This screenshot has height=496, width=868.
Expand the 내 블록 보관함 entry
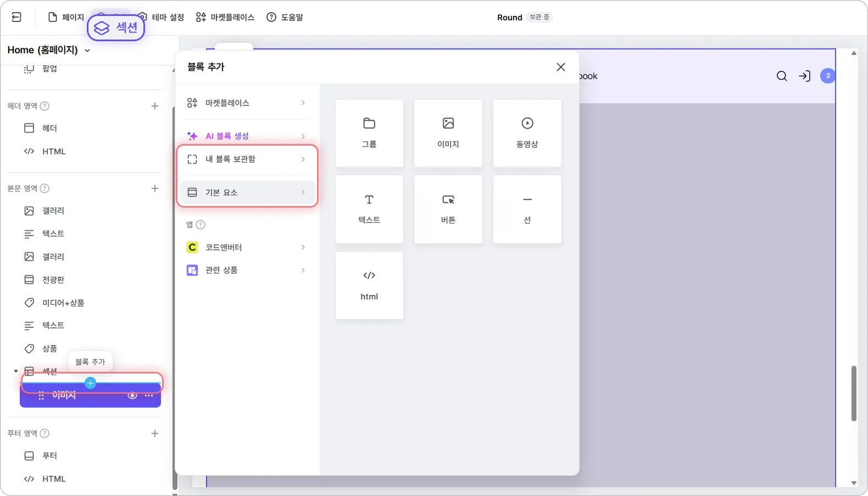tap(247, 159)
